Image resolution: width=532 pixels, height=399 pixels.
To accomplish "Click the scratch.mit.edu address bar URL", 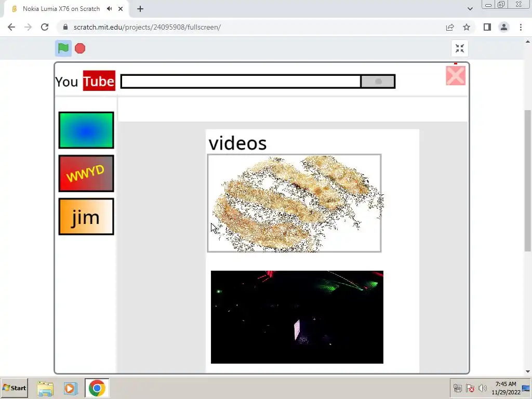I will (147, 27).
